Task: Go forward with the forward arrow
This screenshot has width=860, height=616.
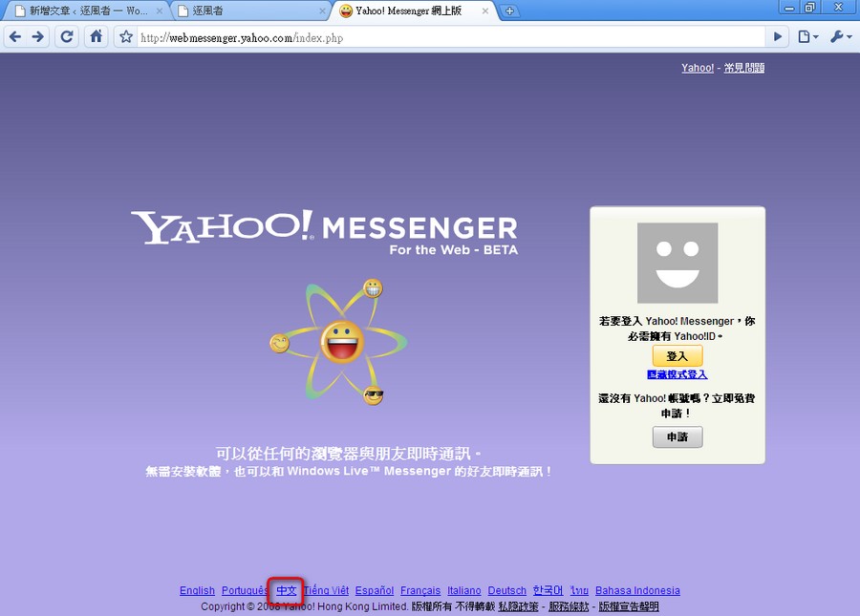Action: pyautogui.click(x=38, y=36)
